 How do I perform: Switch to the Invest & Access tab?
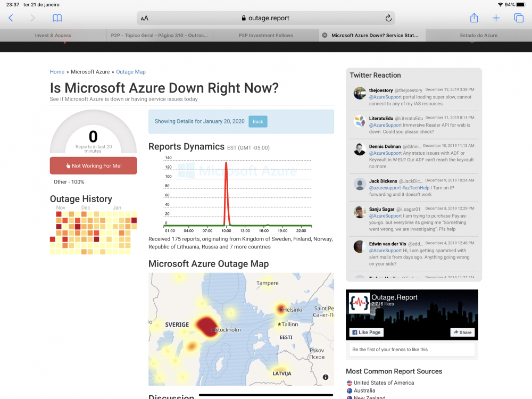[53, 36]
